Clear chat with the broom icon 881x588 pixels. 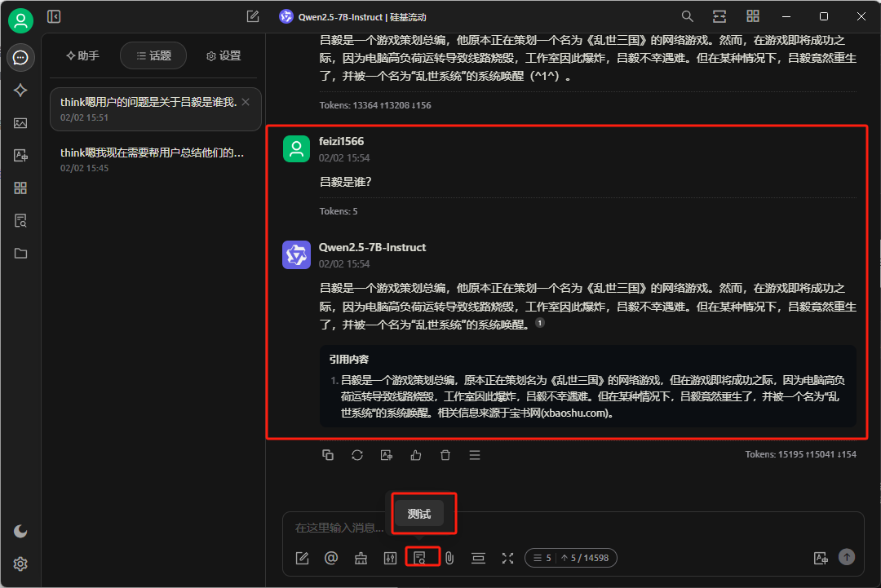361,558
